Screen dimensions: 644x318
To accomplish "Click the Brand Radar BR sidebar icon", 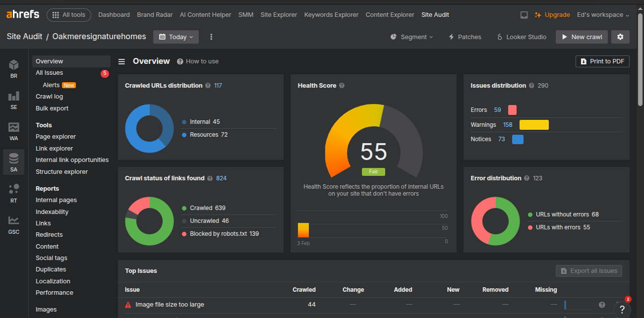I will (x=14, y=68).
